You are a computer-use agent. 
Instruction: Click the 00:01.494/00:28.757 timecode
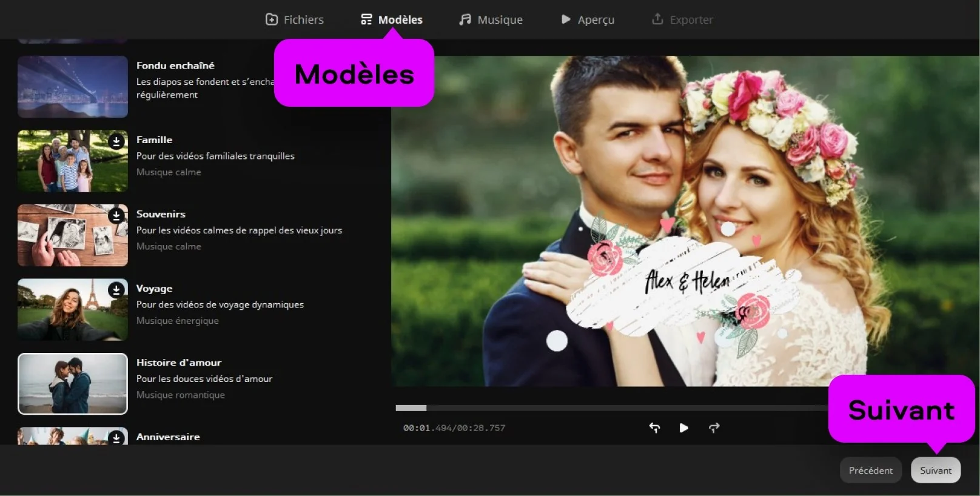coord(454,428)
